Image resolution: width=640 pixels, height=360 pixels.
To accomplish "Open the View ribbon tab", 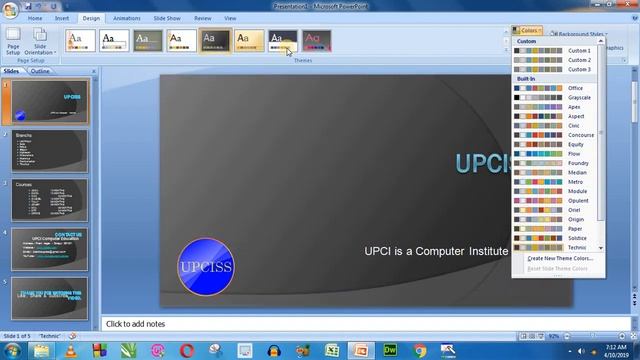I will (x=230, y=18).
